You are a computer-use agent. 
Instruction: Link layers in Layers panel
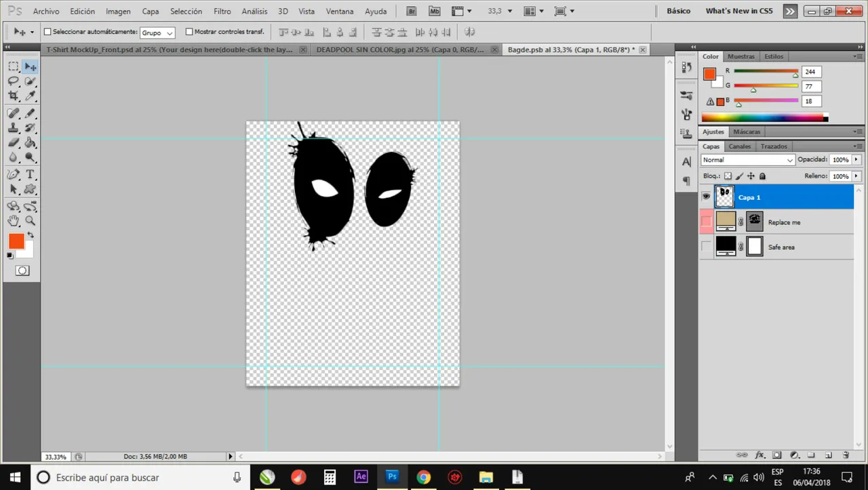point(743,455)
